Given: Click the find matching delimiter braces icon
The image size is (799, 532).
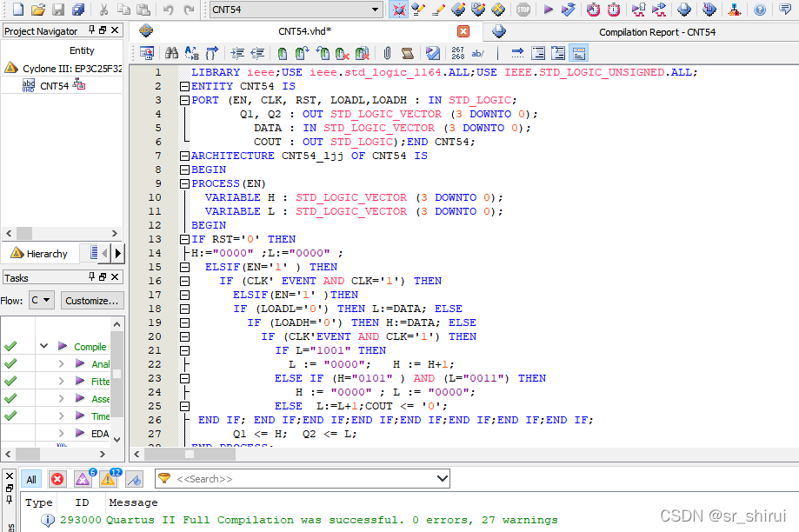Looking at the screenshot, I should tap(211, 53).
